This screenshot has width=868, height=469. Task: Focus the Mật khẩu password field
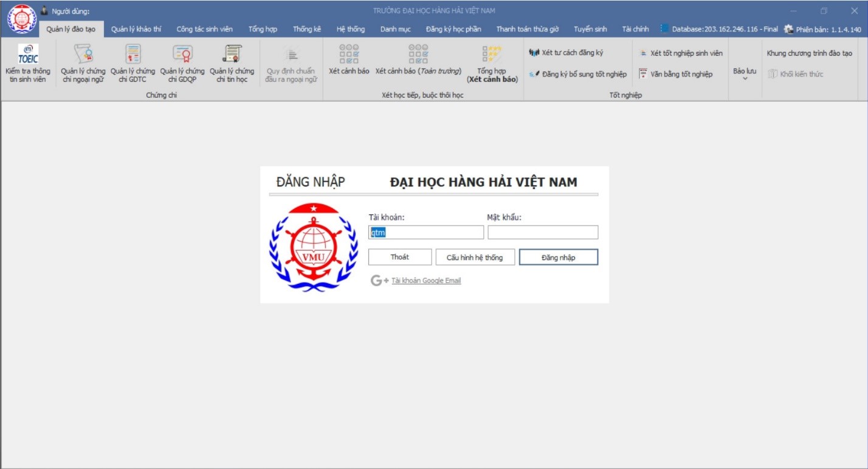[x=542, y=232]
